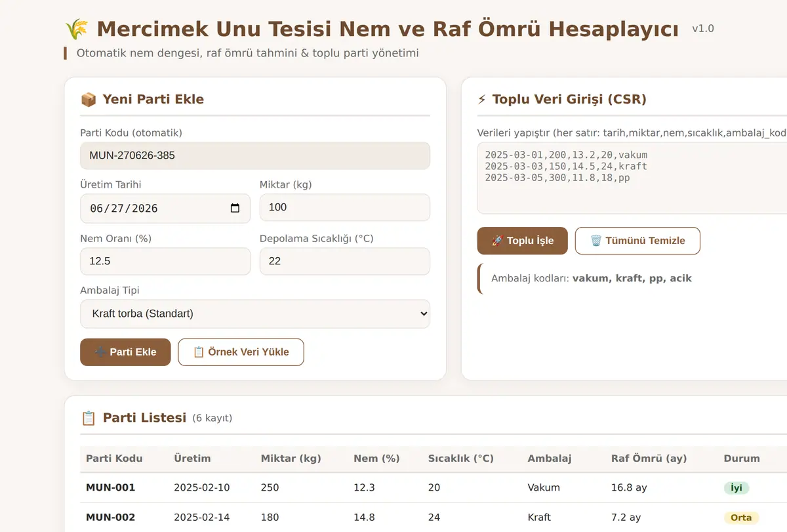This screenshot has width=787, height=532.
Task: Select batch code MUN-002 in the table
Action: tap(111, 518)
